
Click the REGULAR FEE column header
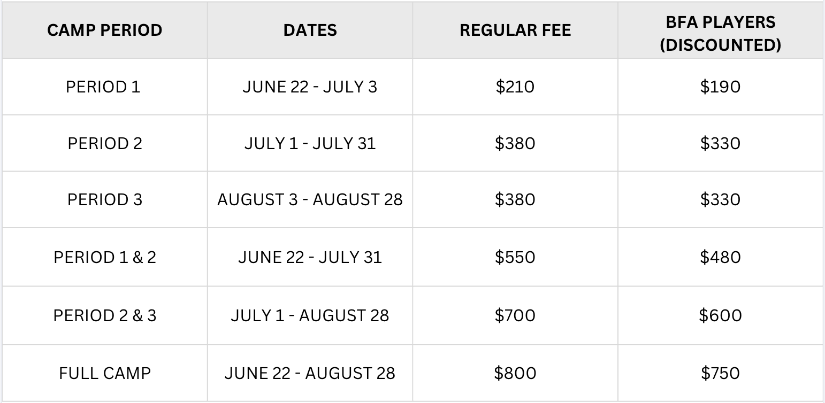(515, 30)
